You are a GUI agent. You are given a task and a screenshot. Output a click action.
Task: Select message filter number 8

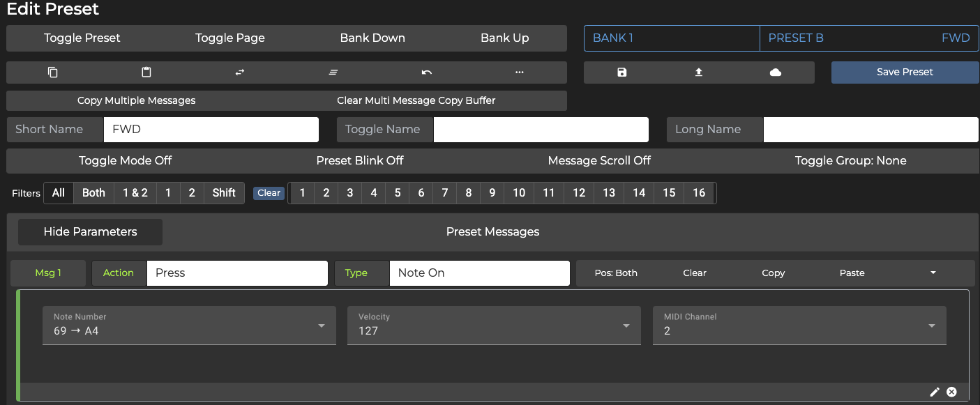coord(468,193)
